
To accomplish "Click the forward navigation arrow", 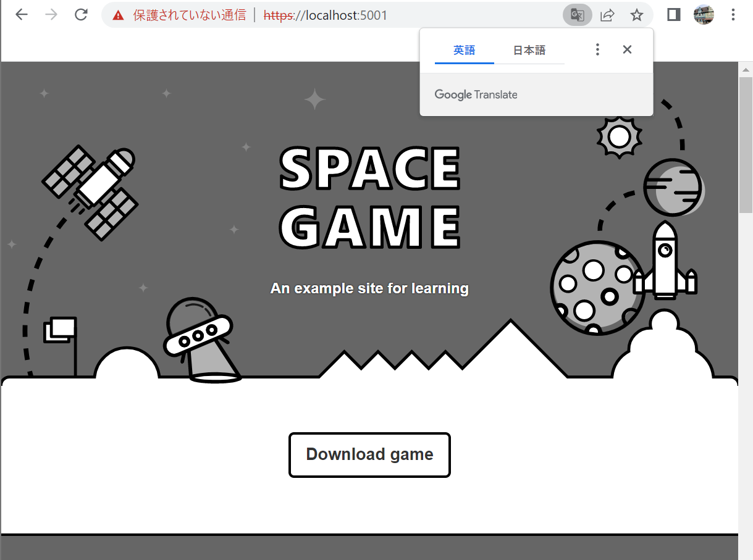I will tap(51, 15).
